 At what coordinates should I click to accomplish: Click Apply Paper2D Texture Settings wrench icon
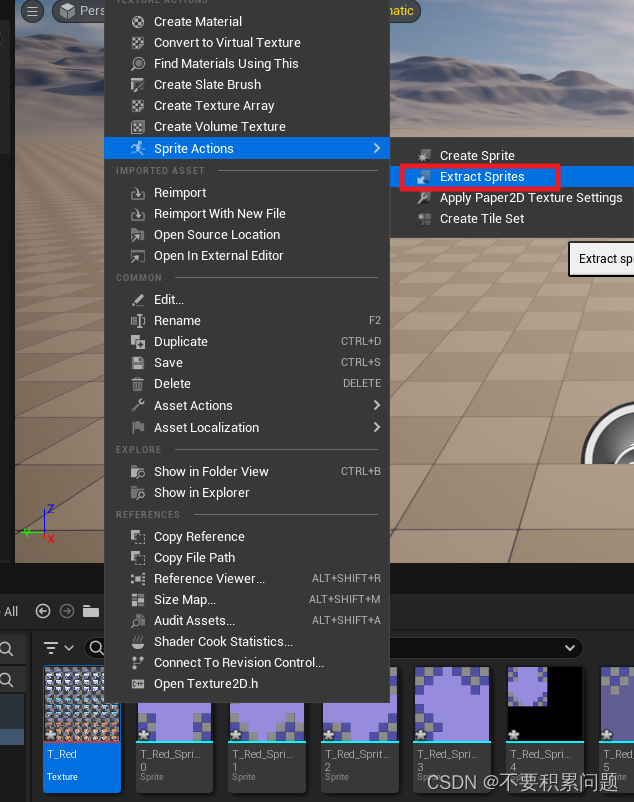(x=424, y=197)
